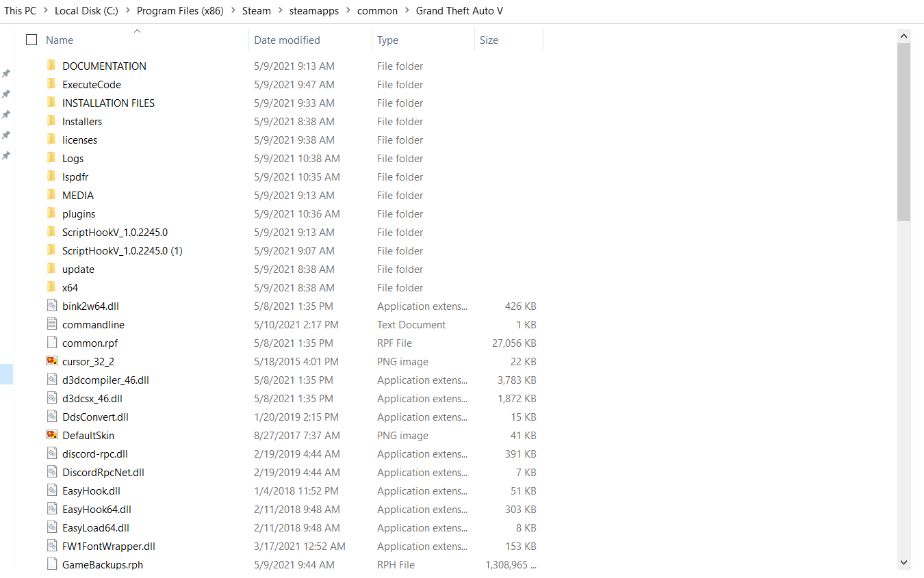This screenshot has width=924, height=578.
Task: Select the Logs folder icon
Action: (51, 158)
